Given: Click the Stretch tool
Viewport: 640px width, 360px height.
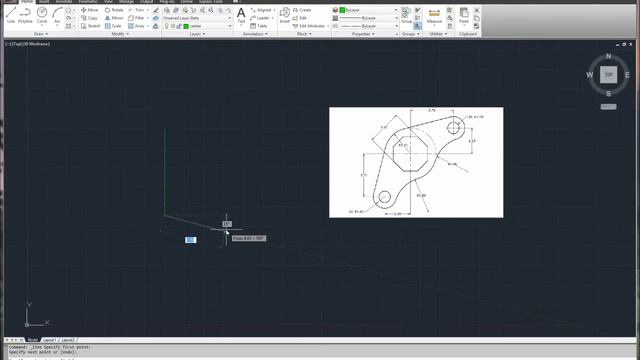Looking at the screenshot, I should [90, 26].
